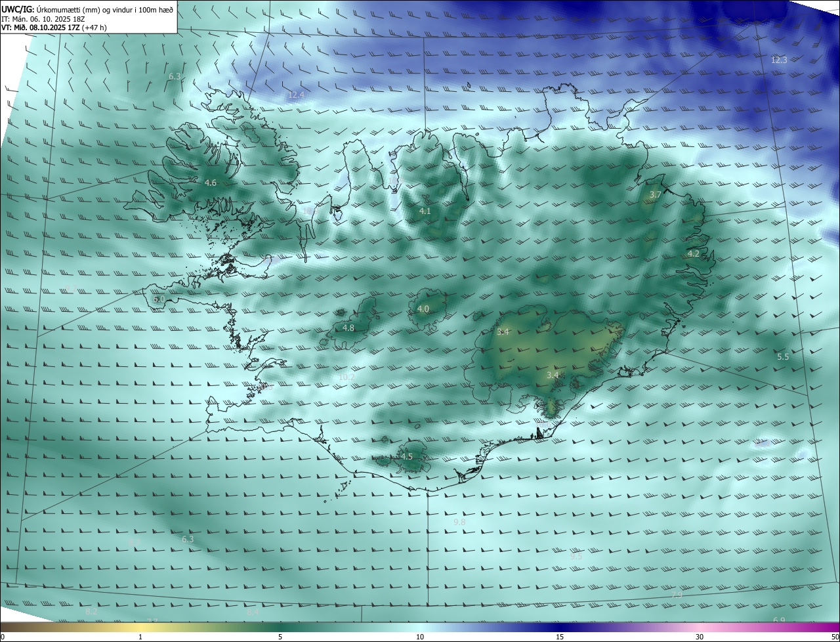Click the 1 tick on the colour scale
Screen dimensions: 840x642
point(140,637)
